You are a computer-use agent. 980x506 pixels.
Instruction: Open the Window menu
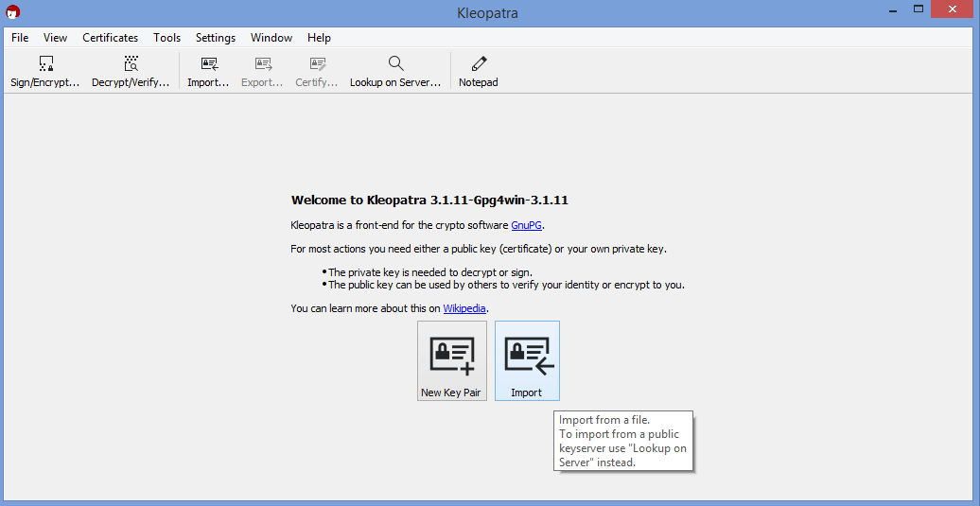coord(271,38)
